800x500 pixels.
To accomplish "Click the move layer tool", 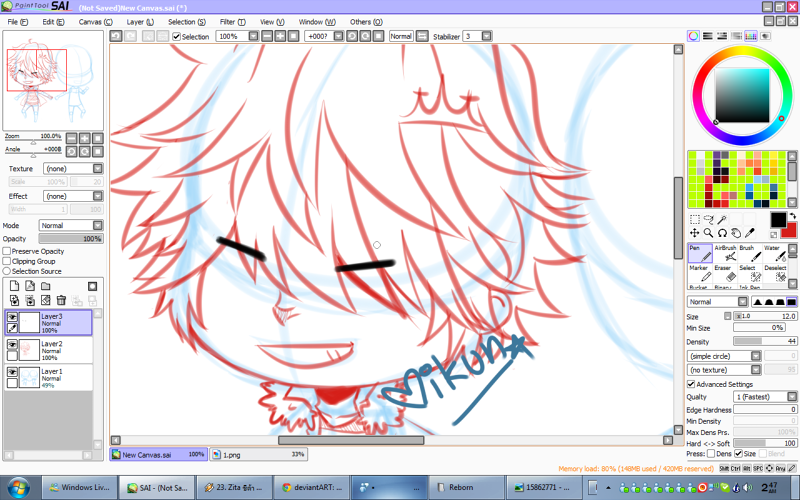I will click(x=694, y=233).
